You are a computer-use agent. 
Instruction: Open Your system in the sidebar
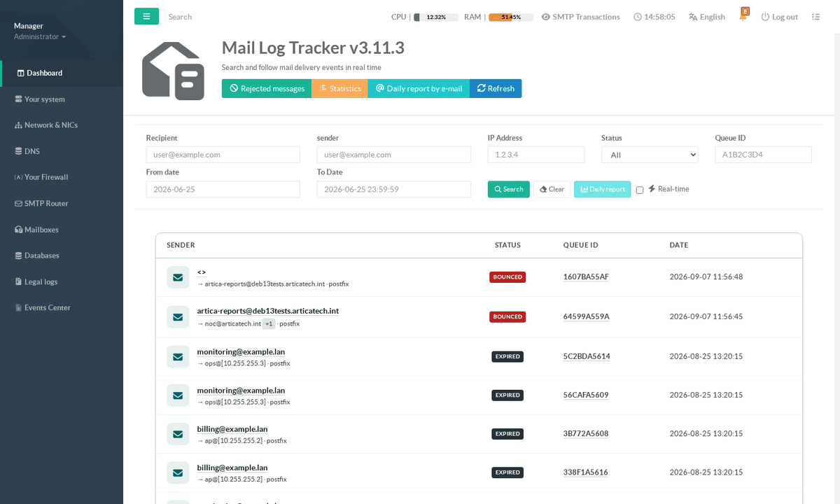click(x=62, y=99)
